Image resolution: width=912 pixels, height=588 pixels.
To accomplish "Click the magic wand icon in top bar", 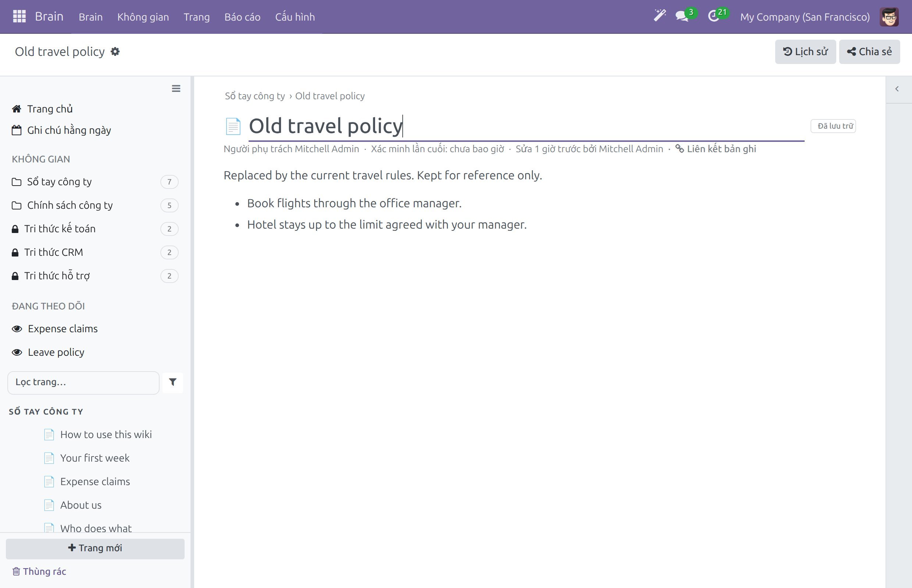I will coord(659,16).
